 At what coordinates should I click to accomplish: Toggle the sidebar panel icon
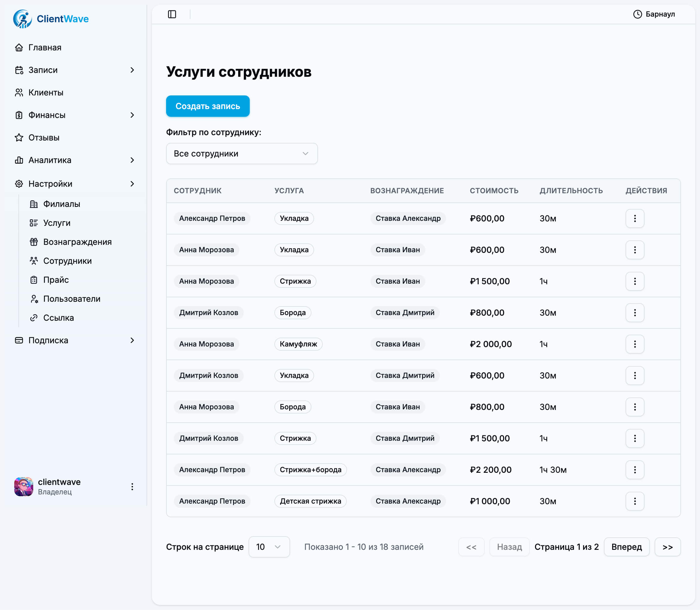(172, 14)
